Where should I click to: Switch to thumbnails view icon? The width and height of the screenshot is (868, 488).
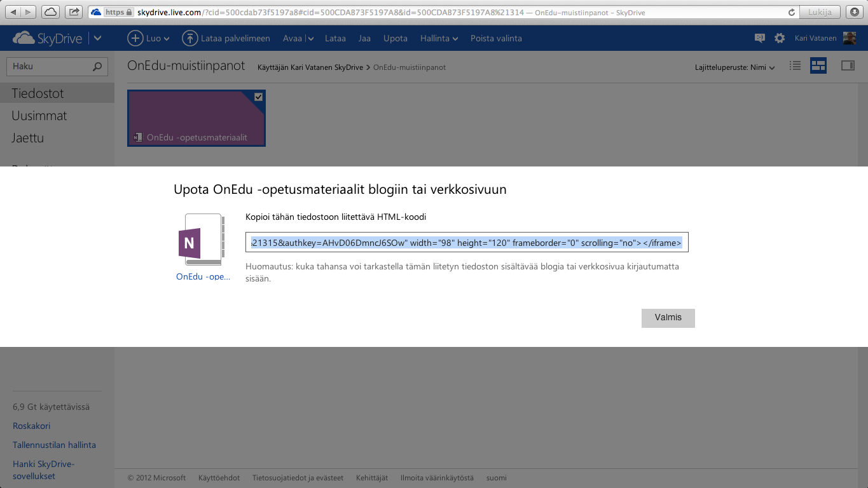click(x=818, y=65)
